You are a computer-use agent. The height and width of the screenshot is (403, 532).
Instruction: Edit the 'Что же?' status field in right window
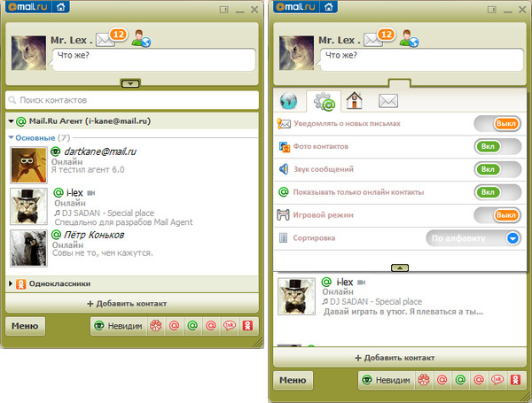421,59
